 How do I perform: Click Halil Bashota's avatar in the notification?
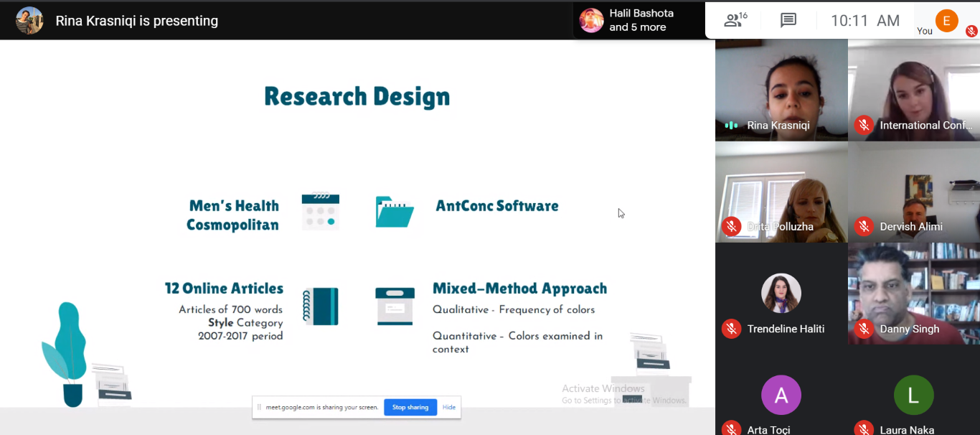click(592, 21)
